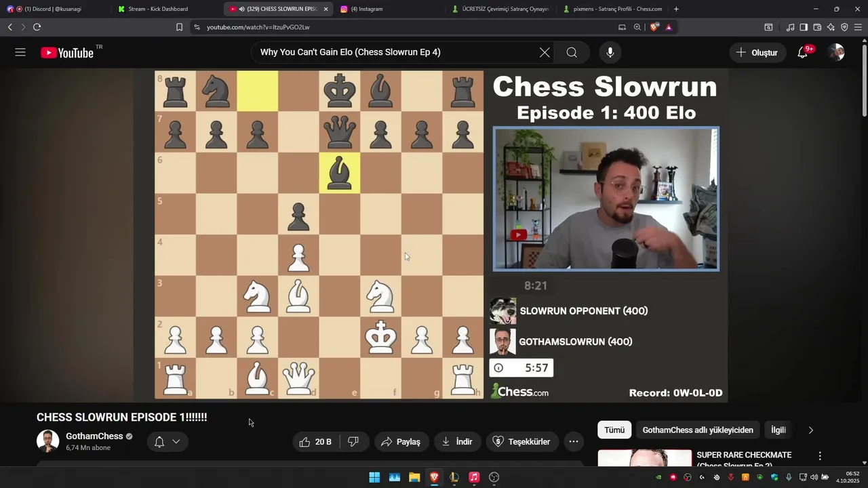Switch to the Discord tab
The height and width of the screenshot is (488, 868).
point(54,9)
